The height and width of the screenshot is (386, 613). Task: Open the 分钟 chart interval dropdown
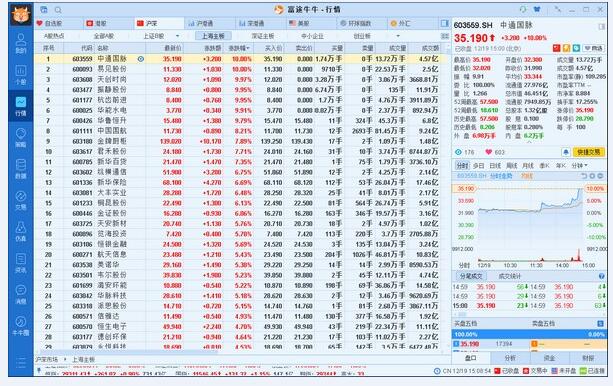point(579,166)
